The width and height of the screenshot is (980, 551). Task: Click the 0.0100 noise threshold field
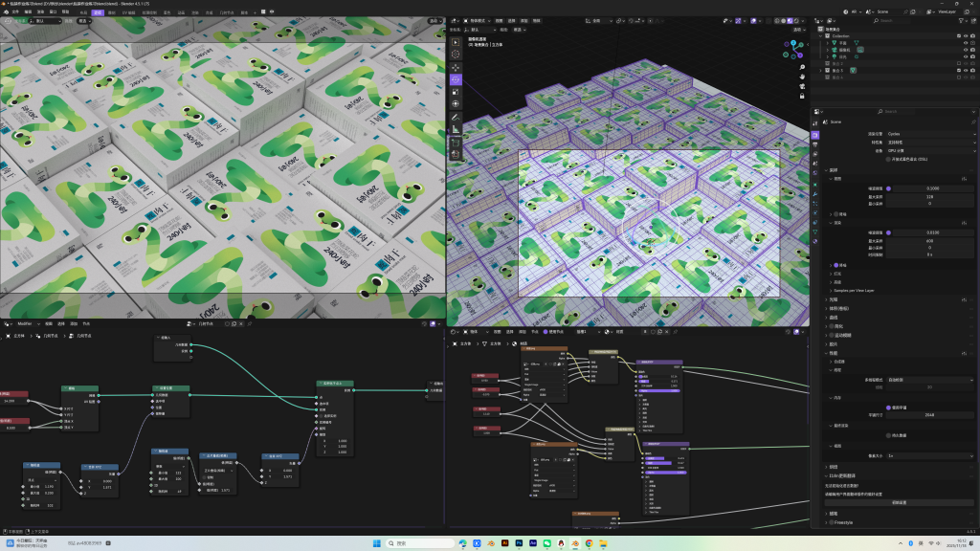931,231
